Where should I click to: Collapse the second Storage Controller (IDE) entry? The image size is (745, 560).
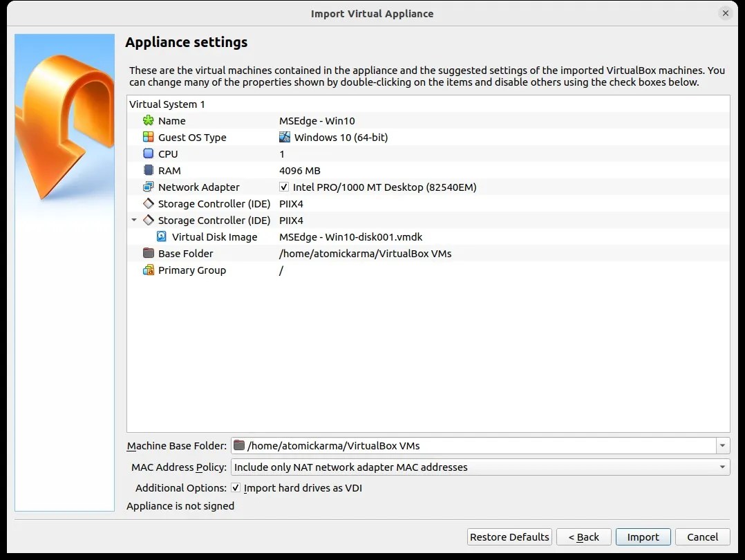(x=133, y=220)
